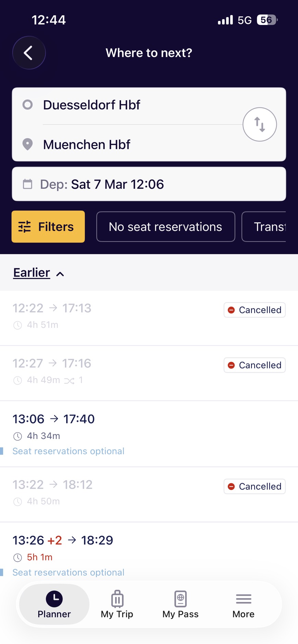Image resolution: width=298 pixels, height=644 pixels.
Task: Select the Planner clock tab
Action: pos(54,605)
